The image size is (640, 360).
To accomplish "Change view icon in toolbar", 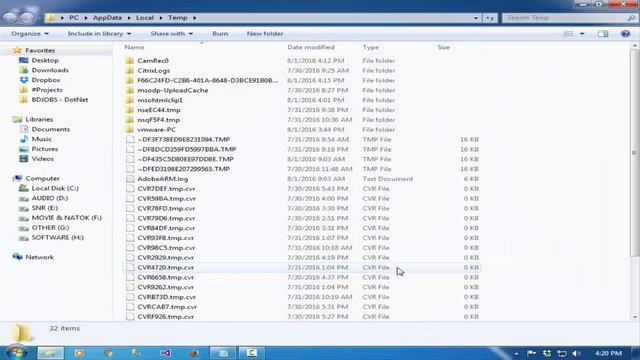I will [x=569, y=34].
